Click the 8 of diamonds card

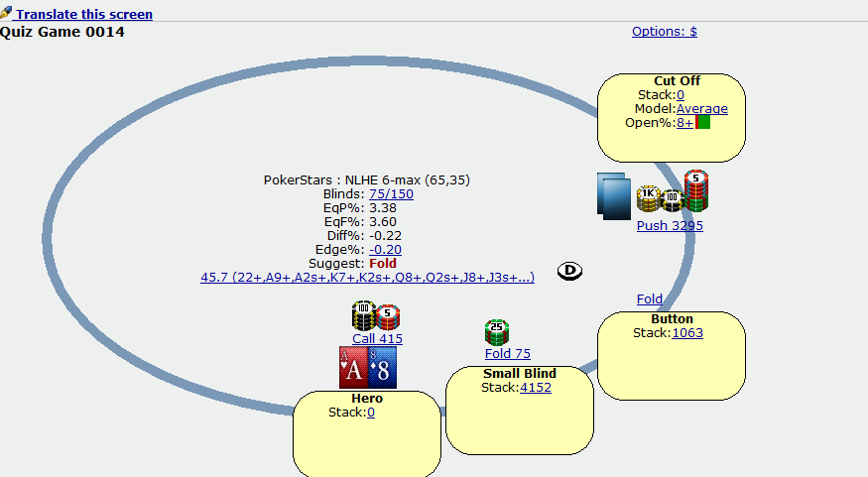[x=383, y=368]
